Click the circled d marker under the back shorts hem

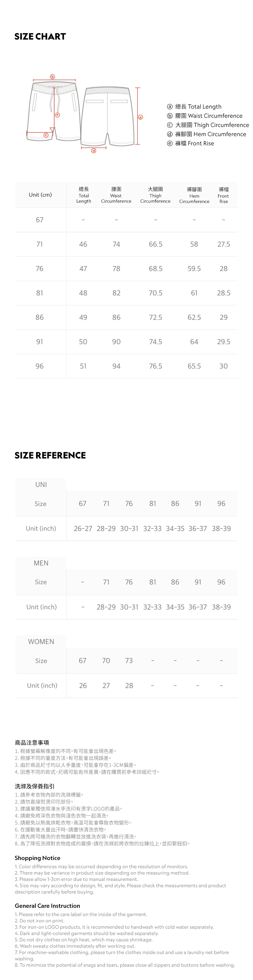93,151
